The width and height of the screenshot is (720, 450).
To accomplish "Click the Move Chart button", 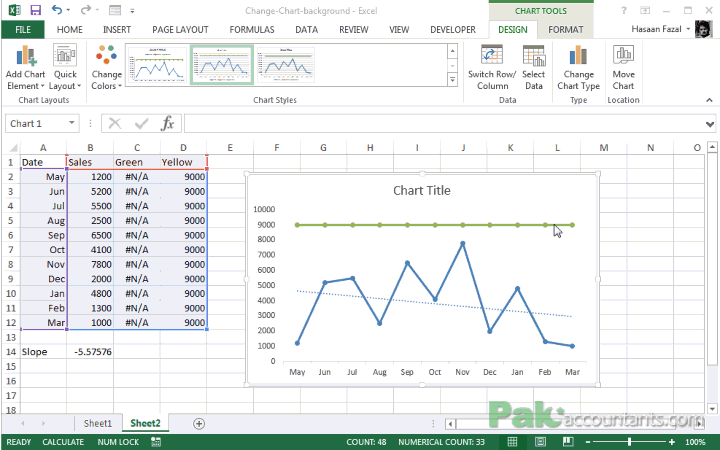I will click(x=623, y=68).
